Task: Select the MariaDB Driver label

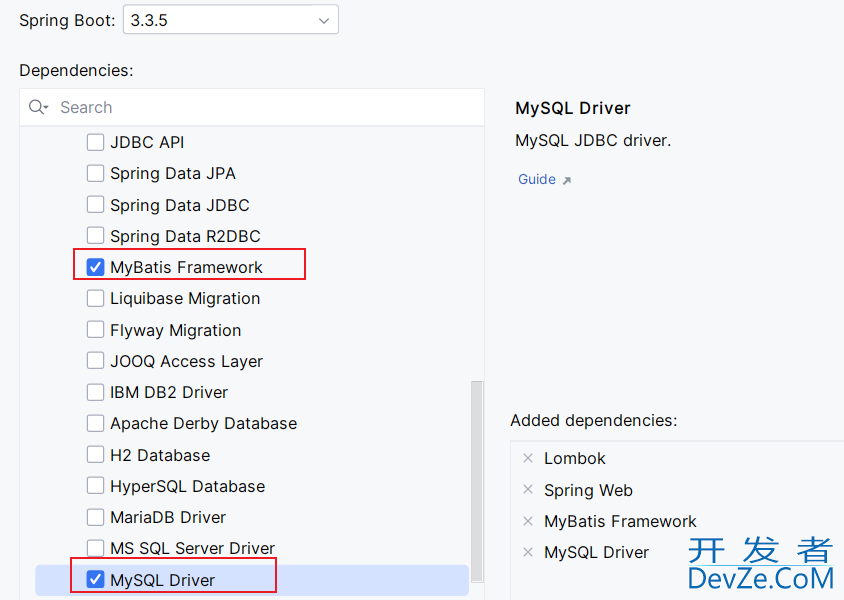Action: (168, 518)
